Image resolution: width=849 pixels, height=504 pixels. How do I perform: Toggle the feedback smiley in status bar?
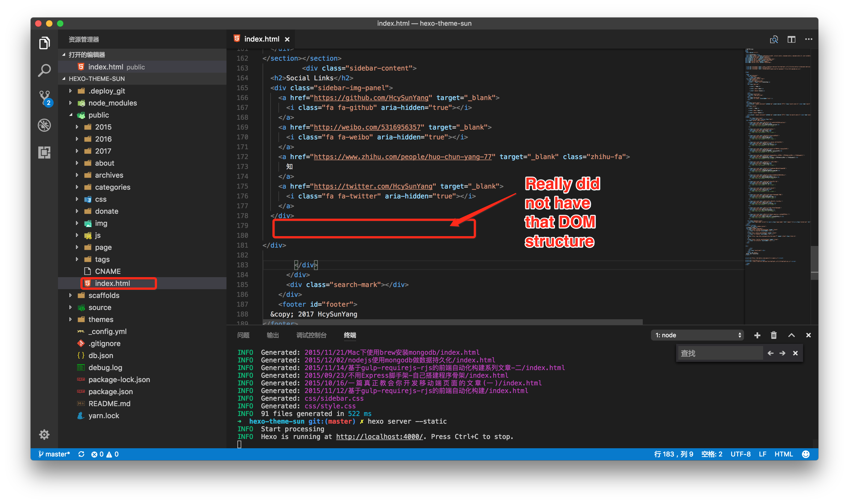pyautogui.click(x=805, y=454)
